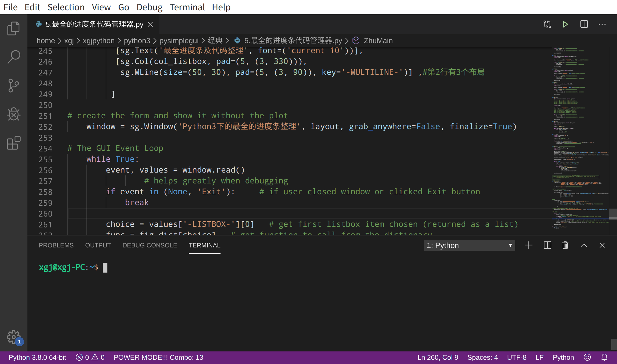617x364 pixels.
Task: Open the Manage gear settings icon
Action: coord(13,337)
